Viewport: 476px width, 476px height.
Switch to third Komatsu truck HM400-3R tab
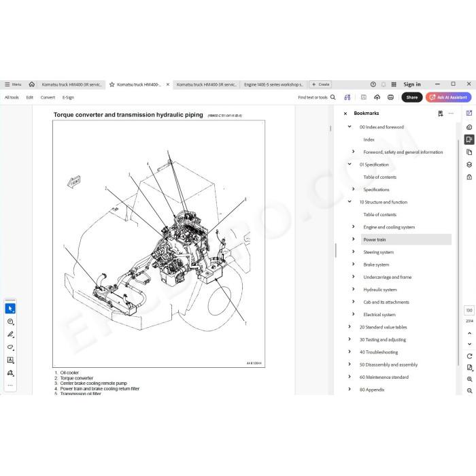[207, 84]
